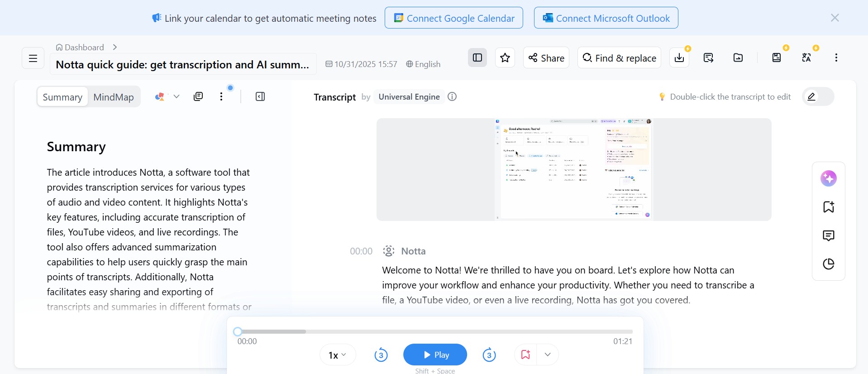Open summary panel more options dots
868x374 pixels.
pos(221,96)
